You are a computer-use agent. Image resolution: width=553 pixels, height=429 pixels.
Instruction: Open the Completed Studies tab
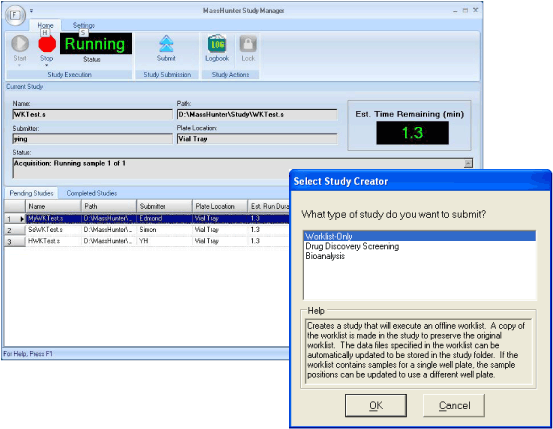point(92,193)
